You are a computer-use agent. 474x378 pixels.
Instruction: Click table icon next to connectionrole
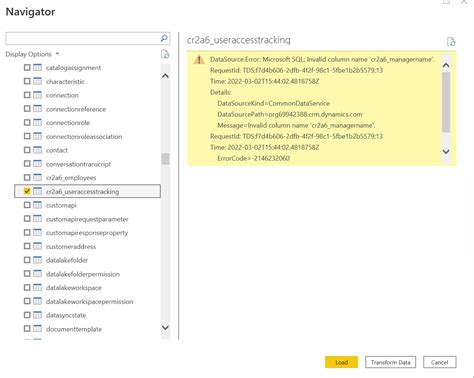(38, 123)
